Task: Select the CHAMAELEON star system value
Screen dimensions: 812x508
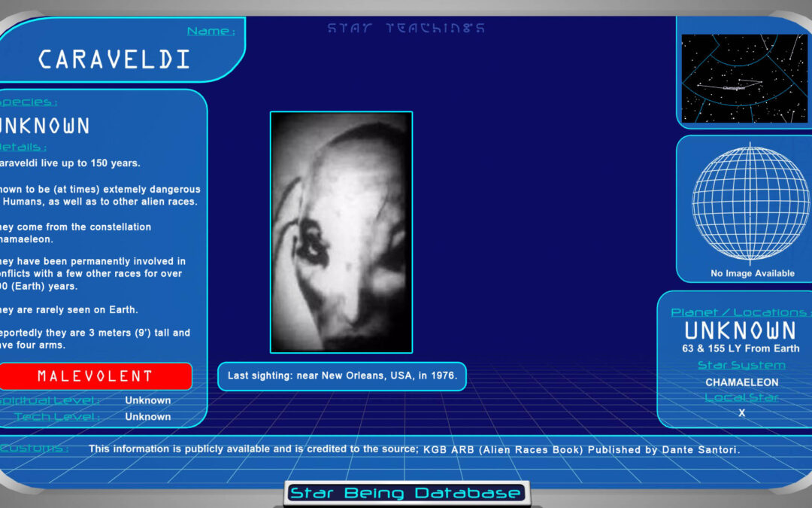Action: coord(741,382)
